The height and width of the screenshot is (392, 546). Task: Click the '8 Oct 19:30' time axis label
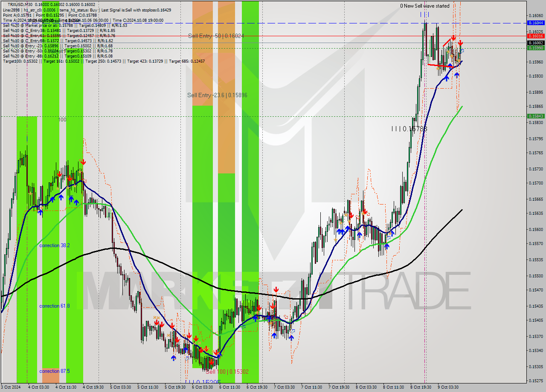click(x=421, y=387)
